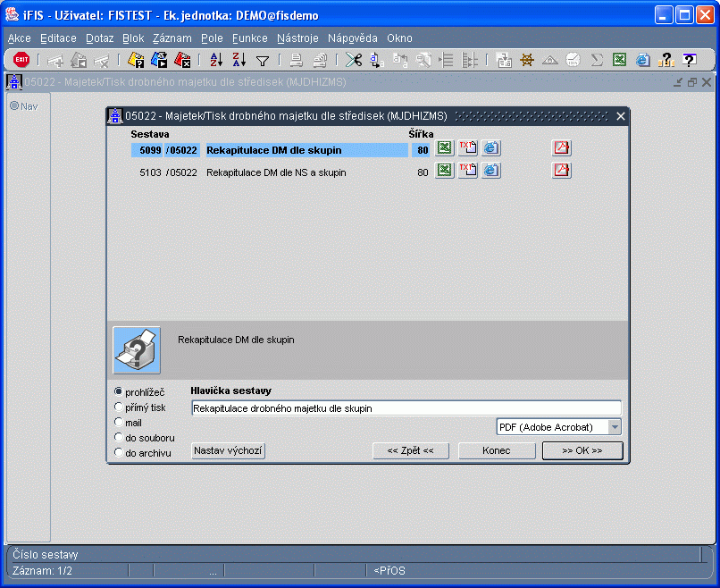Click the 'Konec' button
720x588 pixels.
[497, 450]
